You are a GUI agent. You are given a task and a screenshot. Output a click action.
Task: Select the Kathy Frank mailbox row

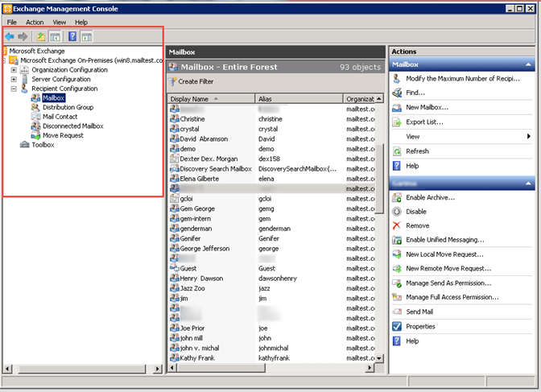[x=272, y=358]
